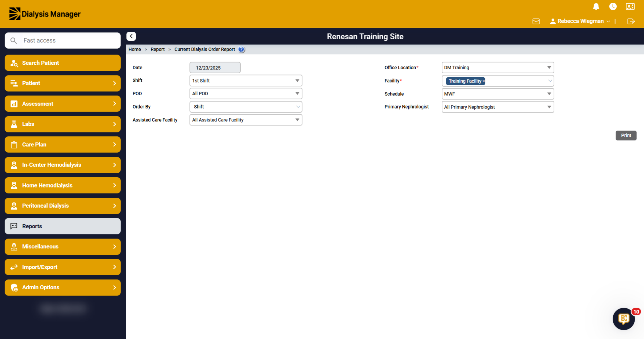This screenshot has height=339, width=644.
Task: Expand the Order By dropdown
Action: point(246,107)
